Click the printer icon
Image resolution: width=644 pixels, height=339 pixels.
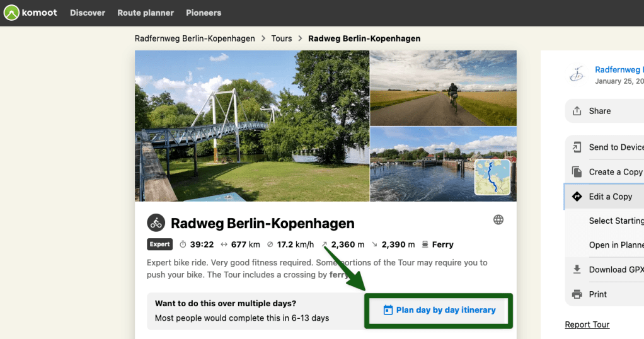pos(577,294)
